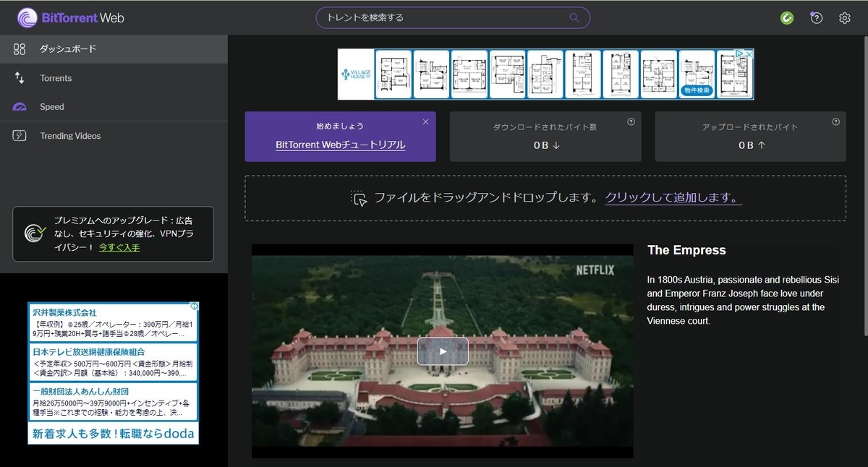The height and width of the screenshot is (467, 868).
Task: Click The Empress title text
Action: point(686,250)
